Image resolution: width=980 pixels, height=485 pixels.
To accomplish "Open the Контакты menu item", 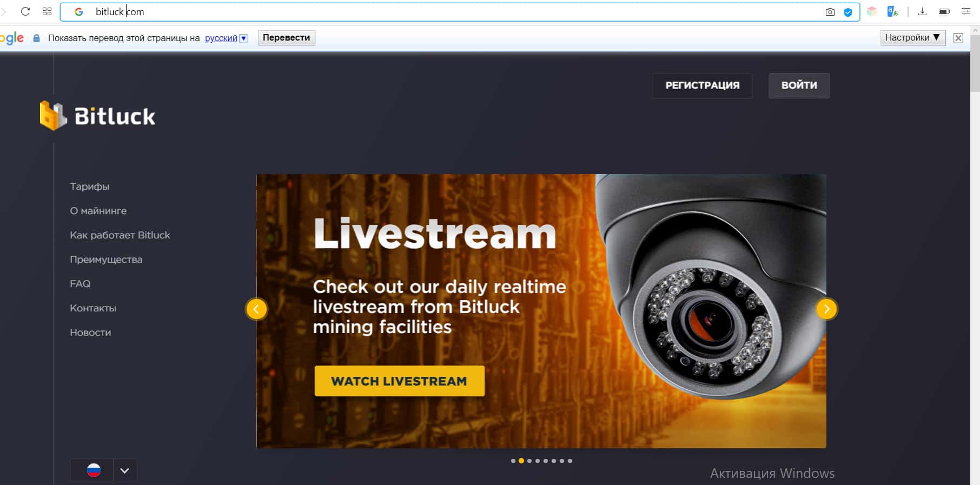I will click(x=93, y=308).
